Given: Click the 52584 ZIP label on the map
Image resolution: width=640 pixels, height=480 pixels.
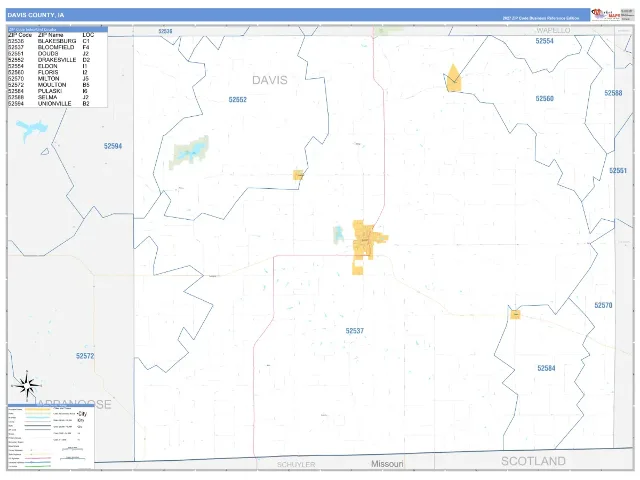Looking at the screenshot, I should tap(546, 368).
